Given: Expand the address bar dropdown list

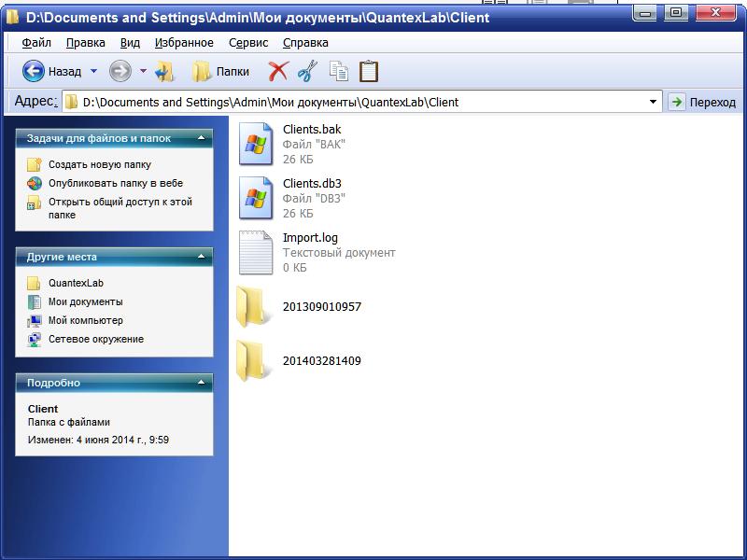Looking at the screenshot, I should pyautogui.click(x=653, y=102).
